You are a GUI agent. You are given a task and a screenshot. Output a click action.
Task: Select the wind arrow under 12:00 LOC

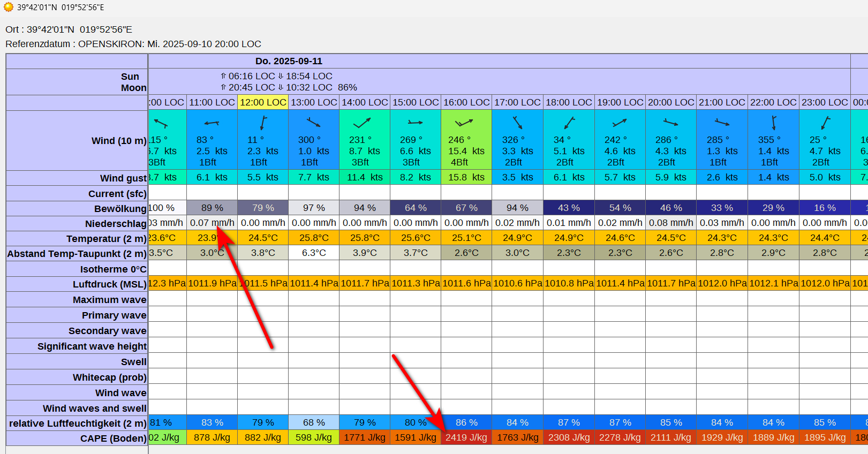coord(263,123)
